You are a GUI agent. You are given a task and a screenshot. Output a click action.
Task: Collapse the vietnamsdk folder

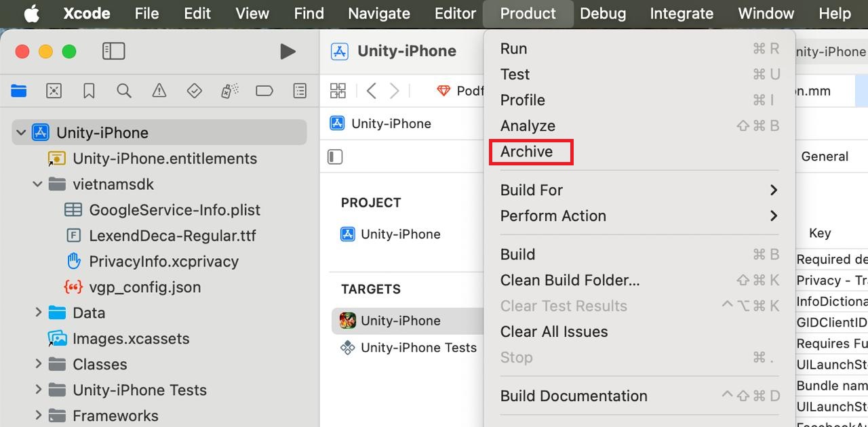click(38, 184)
